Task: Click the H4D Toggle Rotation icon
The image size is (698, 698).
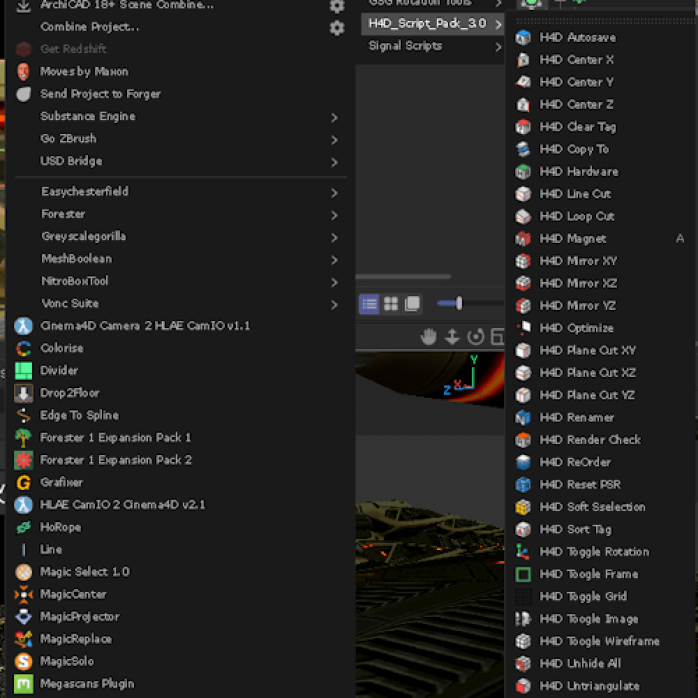Action: click(523, 552)
